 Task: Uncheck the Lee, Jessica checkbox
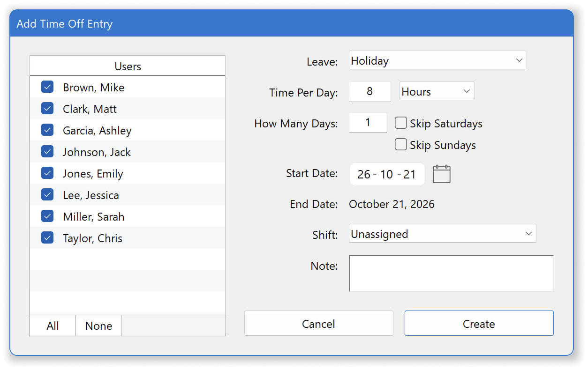click(47, 195)
